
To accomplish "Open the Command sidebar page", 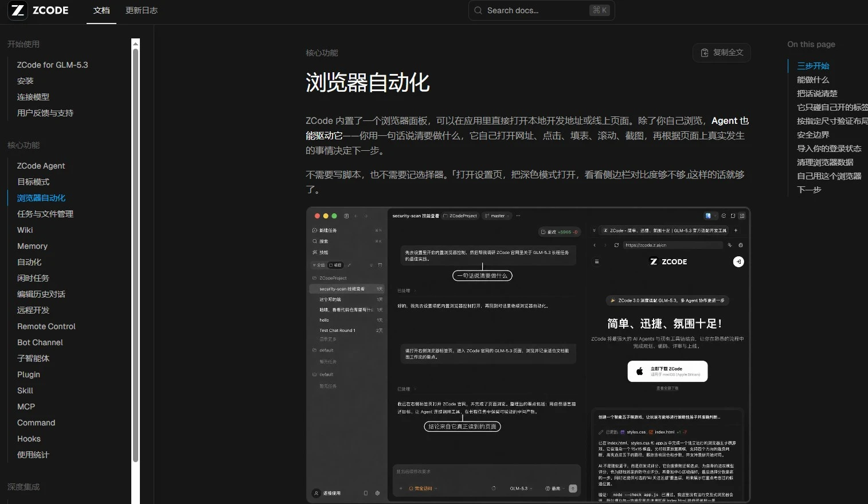I will click(36, 423).
